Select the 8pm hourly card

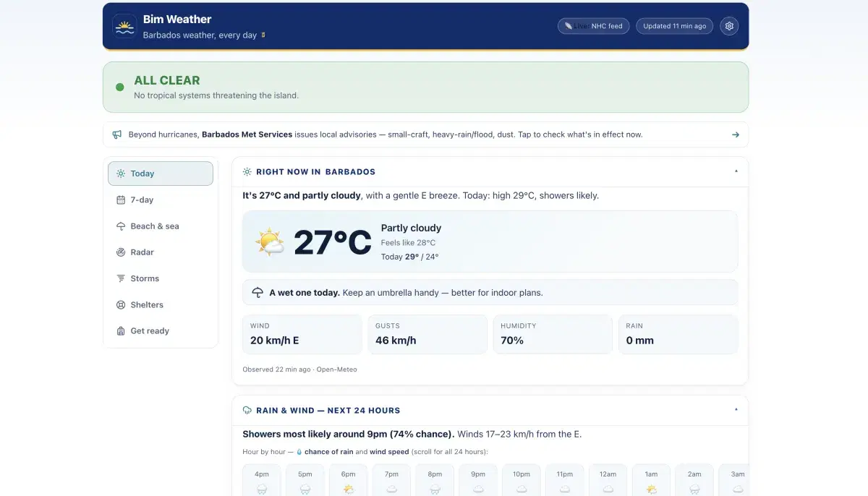[x=435, y=480]
